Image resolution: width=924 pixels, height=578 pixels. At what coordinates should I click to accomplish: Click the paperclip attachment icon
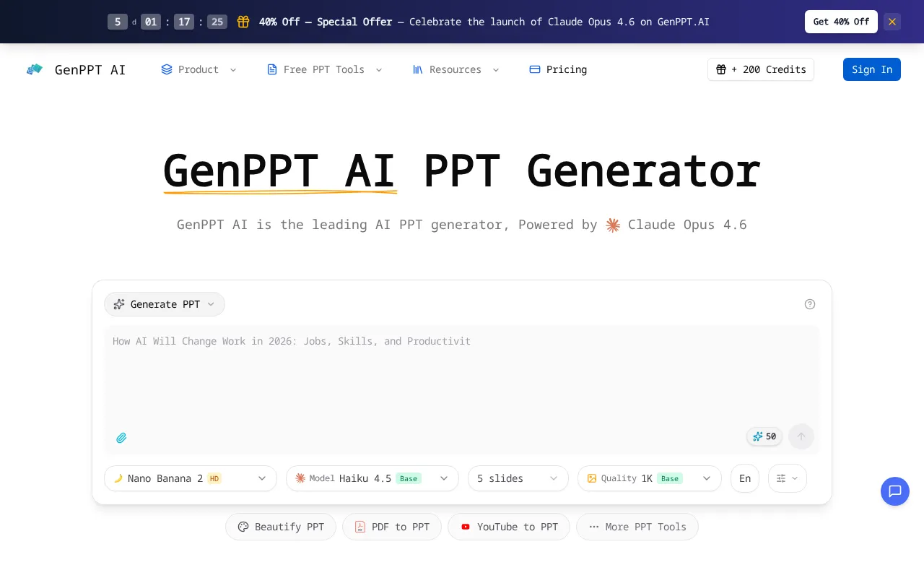click(121, 438)
